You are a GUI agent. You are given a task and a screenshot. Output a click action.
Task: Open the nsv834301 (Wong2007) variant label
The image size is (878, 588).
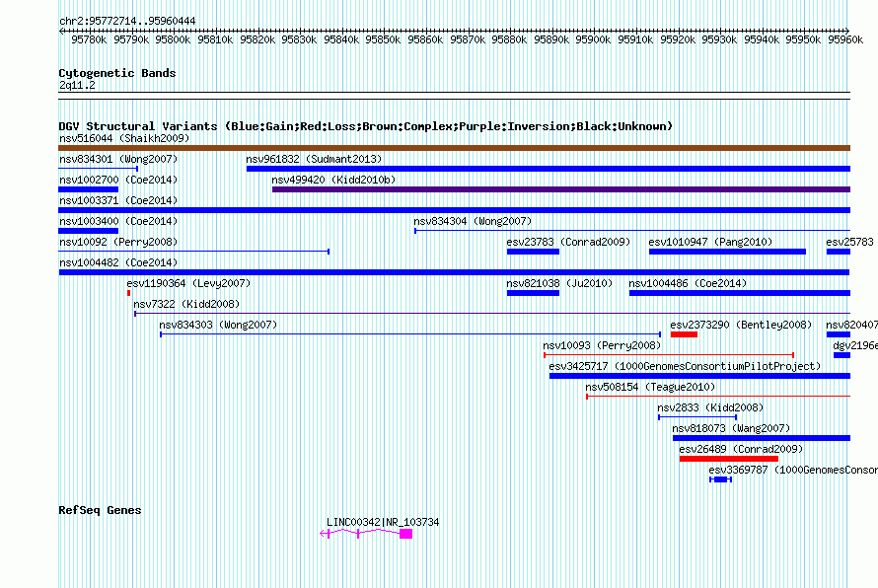118,159
